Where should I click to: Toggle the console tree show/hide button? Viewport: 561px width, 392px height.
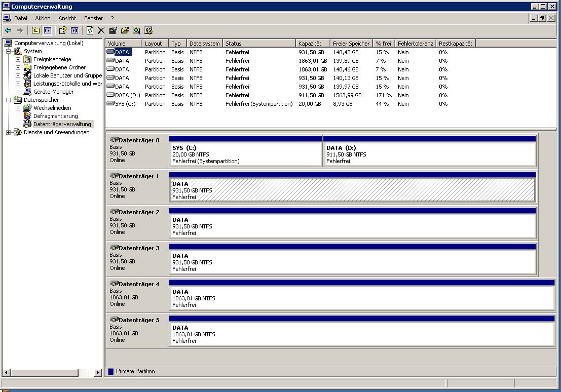tap(47, 31)
